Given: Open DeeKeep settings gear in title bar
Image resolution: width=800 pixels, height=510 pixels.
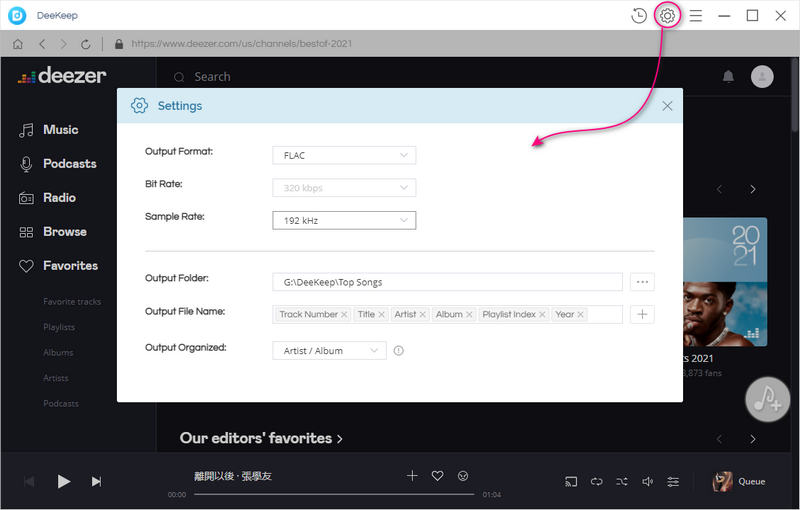Looking at the screenshot, I should pos(667,15).
